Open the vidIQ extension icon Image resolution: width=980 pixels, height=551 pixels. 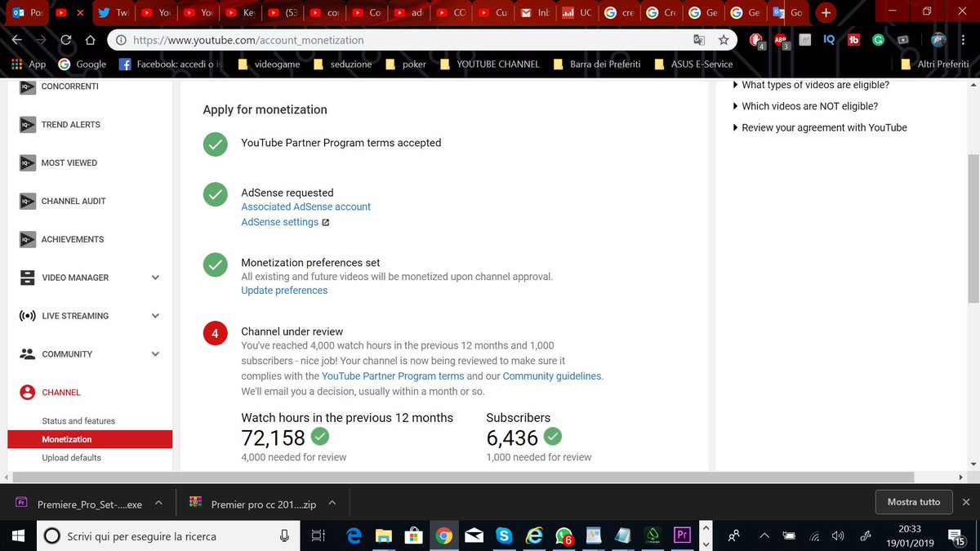[x=828, y=39]
